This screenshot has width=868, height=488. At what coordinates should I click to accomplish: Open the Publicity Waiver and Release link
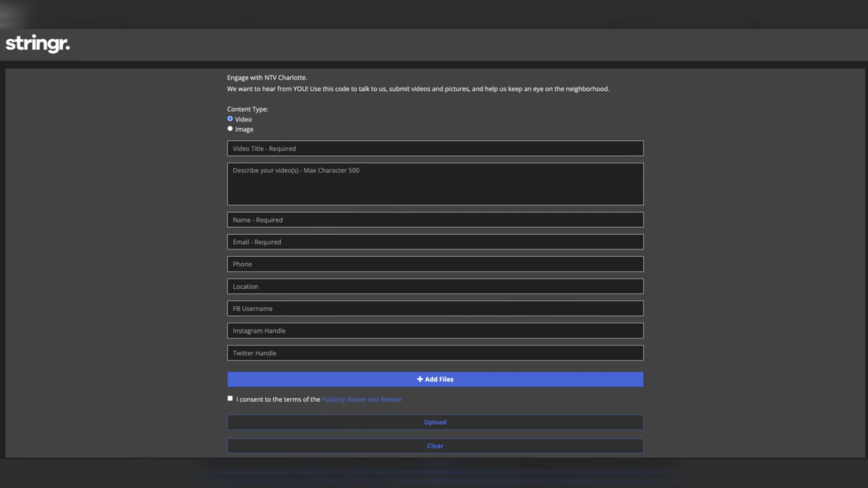[x=361, y=399]
